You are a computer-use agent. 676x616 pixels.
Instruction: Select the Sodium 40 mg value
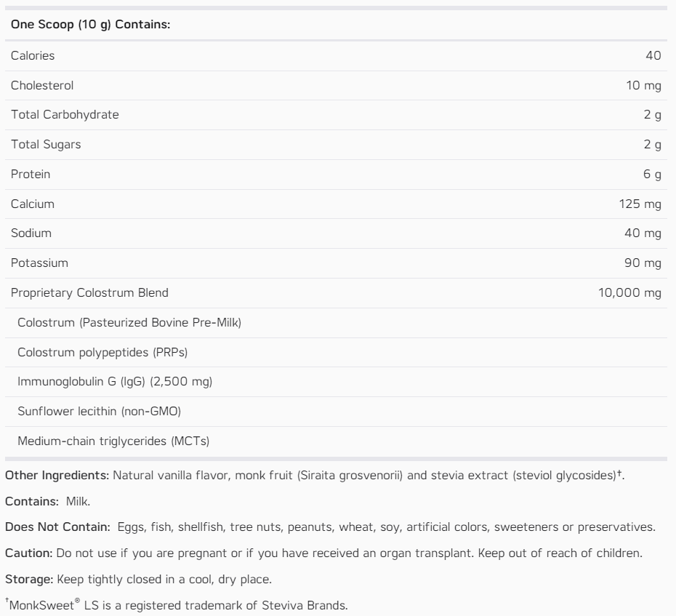pos(643,233)
